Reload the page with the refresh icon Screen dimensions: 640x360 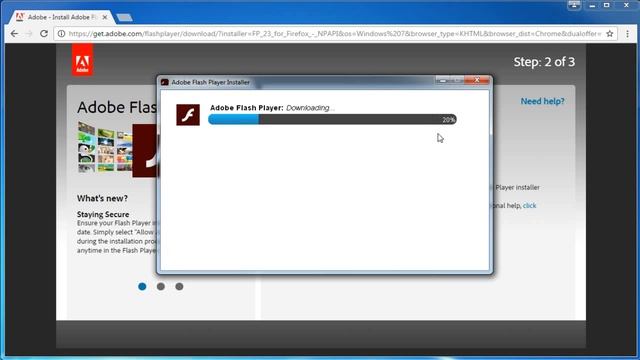click(x=44, y=34)
